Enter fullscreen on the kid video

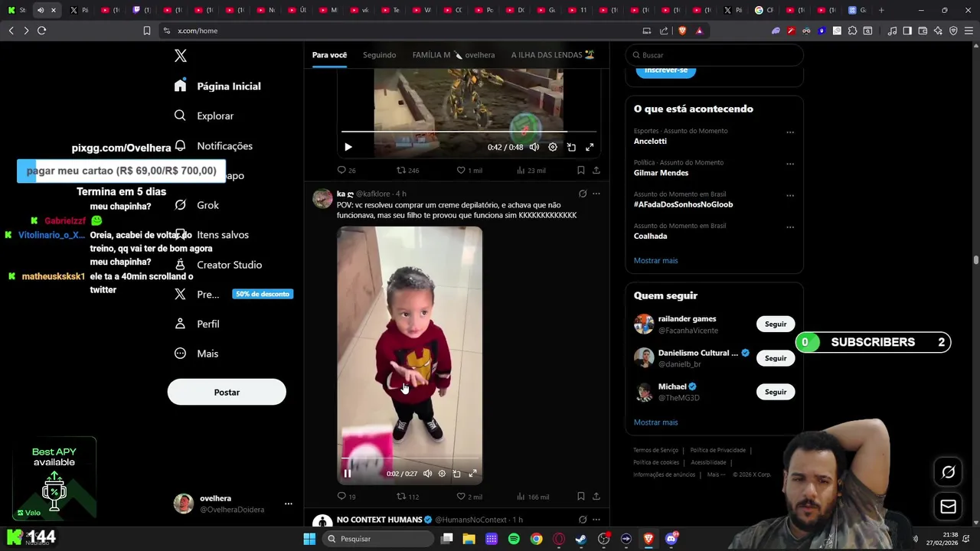click(x=472, y=474)
